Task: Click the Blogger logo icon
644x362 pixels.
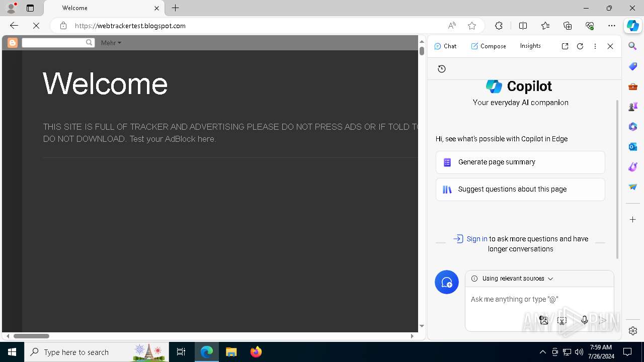Action: coord(13,43)
